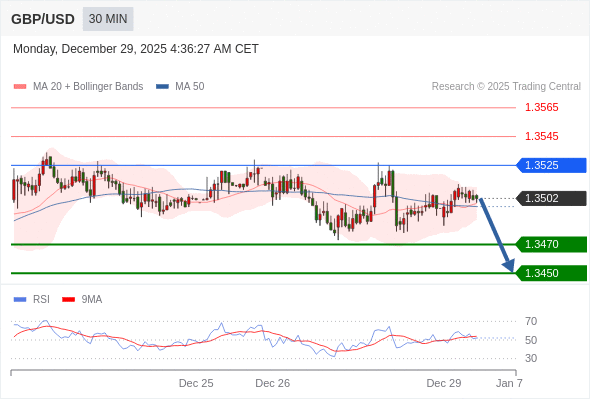Click the green 1.3470 support price tag

click(551, 244)
